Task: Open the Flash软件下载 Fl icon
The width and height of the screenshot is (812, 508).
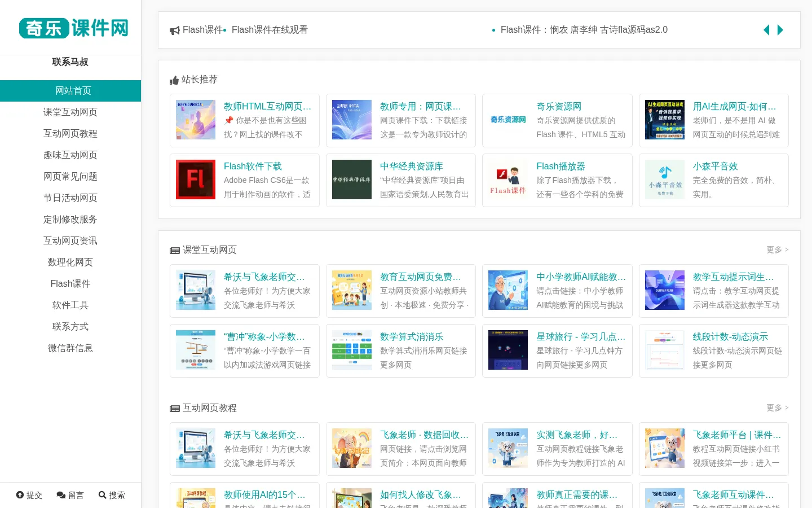Action: (x=196, y=179)
